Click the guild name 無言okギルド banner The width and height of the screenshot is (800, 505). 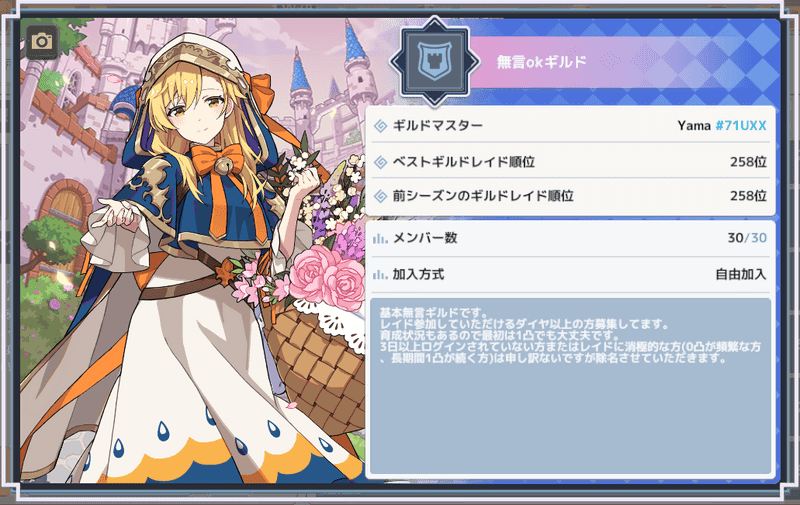tap(541, 62)
